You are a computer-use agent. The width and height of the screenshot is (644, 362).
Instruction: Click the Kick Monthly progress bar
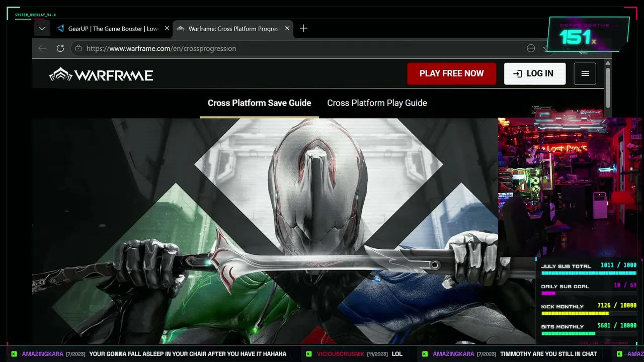point(589,313)
